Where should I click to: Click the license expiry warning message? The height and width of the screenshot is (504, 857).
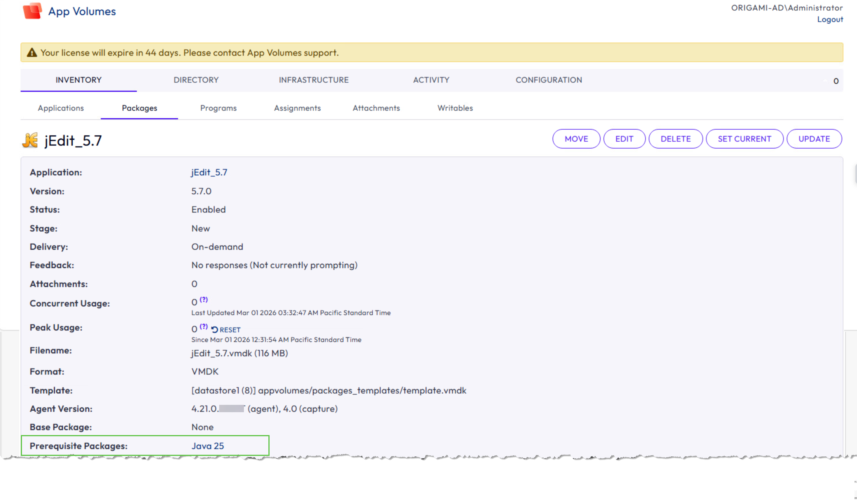point(189,53)
